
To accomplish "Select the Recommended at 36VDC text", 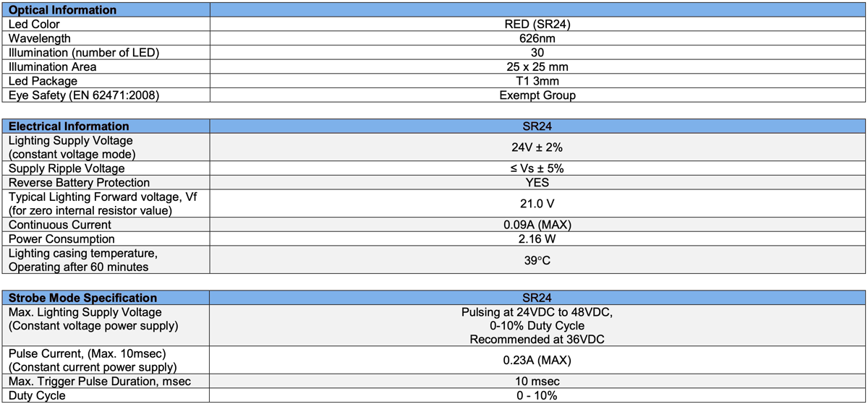I will coord(537,339).
